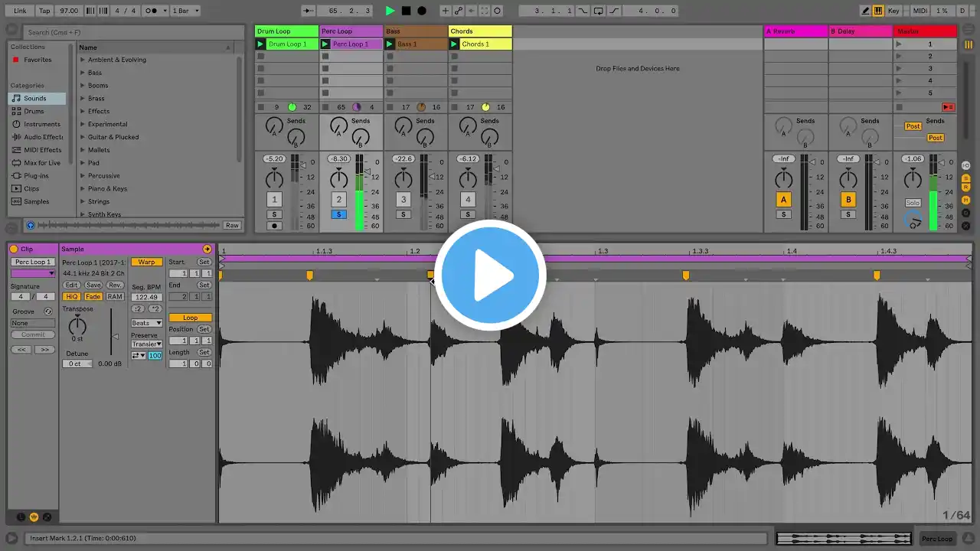The image size is (980, 551).
Task: Open the Beats warp mode dropdown
Action: 146,323
